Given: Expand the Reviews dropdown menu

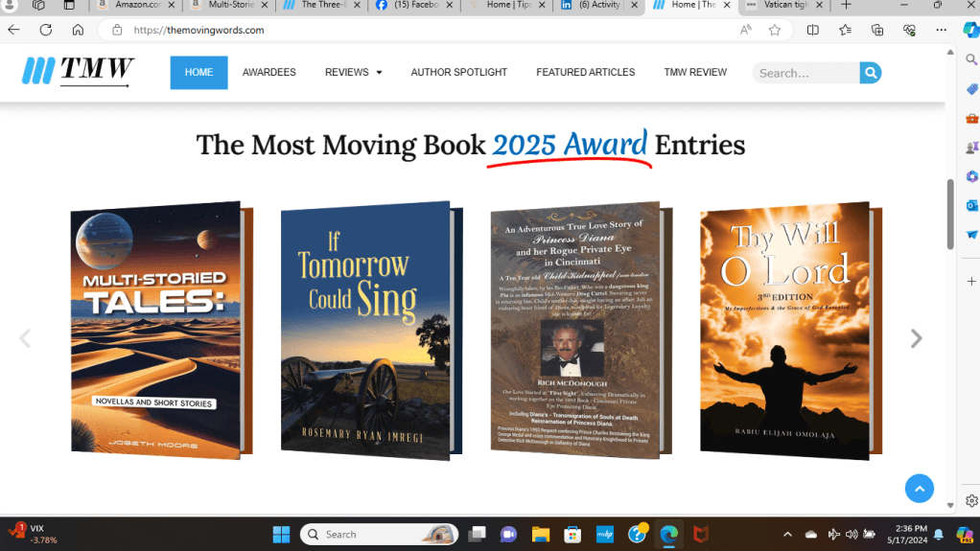Looking at the screenshot, I should pos(353,73).
